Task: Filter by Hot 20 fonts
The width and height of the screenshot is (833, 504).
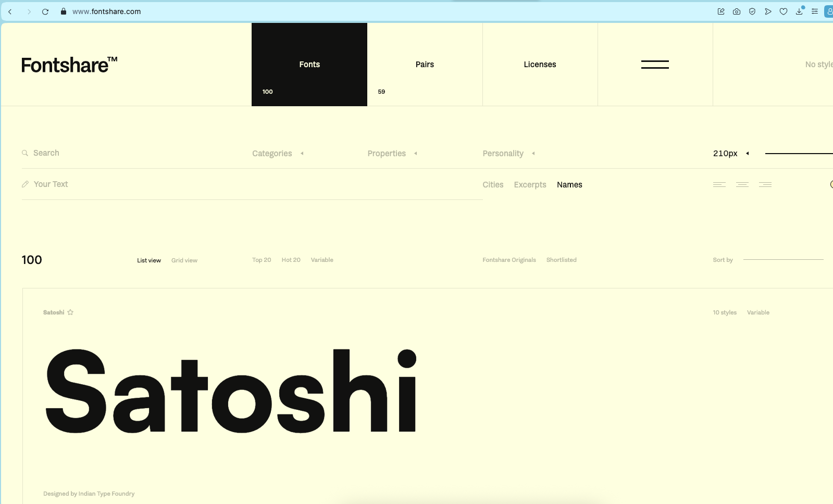Action: pos(291,260)
